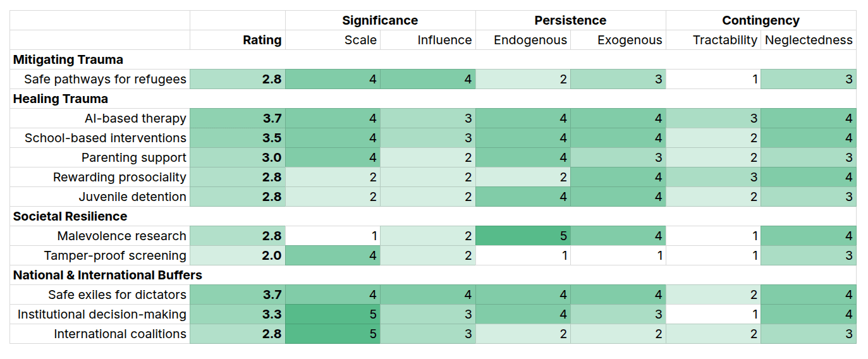Select the Significance header cell

click(380, 20)
